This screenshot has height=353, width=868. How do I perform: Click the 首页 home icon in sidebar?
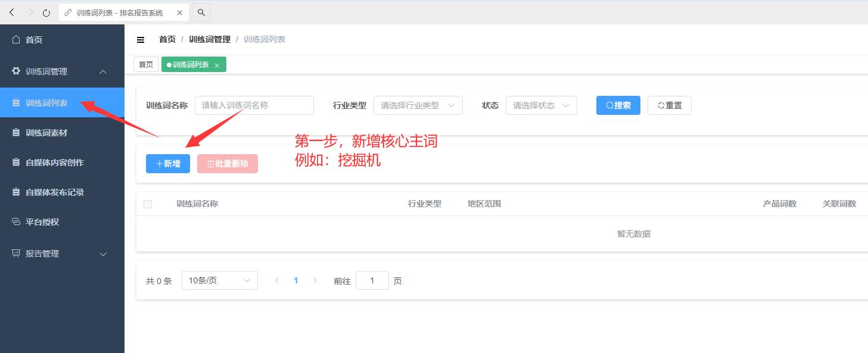pyautogui.click(x=16, y=40)
